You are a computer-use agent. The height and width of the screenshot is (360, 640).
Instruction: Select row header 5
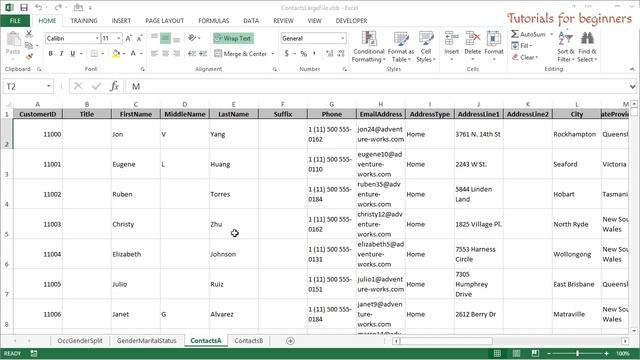pos(7,224)
